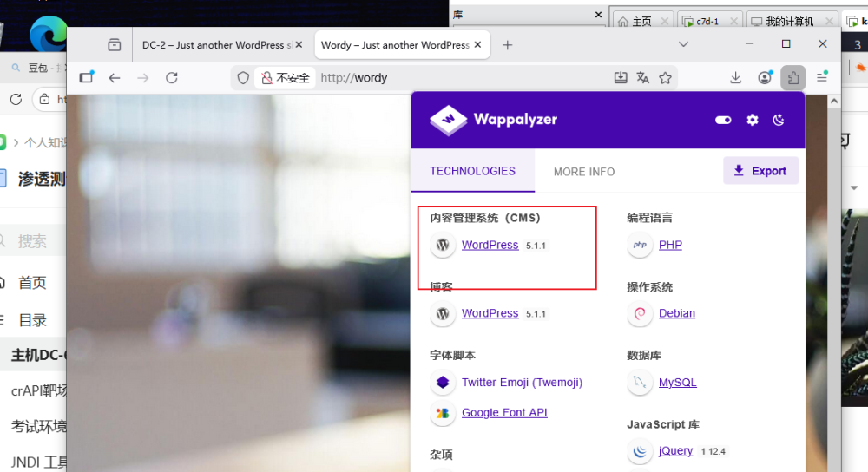Close the Wordy tab
The image size is (868, 472).
tap(477, 45)
